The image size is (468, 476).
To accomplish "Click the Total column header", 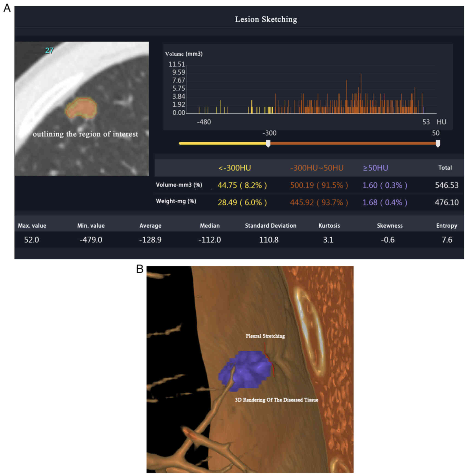I will pyautogui.click(x=445, y=168).
